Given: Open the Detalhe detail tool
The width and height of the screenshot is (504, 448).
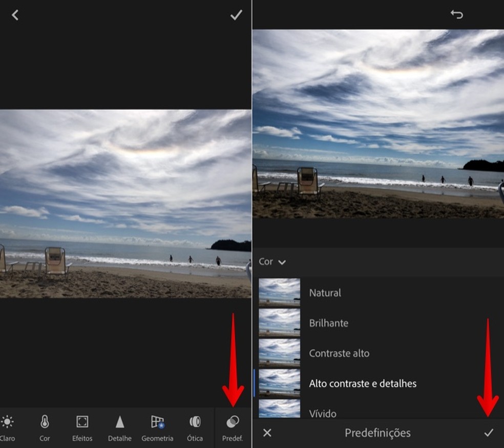Looking at the screenshot, I should click(x=119, y=427).
